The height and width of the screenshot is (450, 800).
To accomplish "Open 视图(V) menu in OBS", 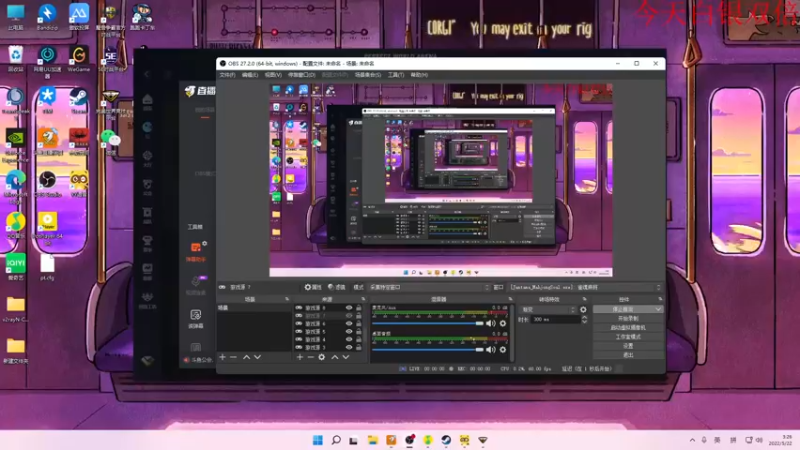I will click(273, 75).
